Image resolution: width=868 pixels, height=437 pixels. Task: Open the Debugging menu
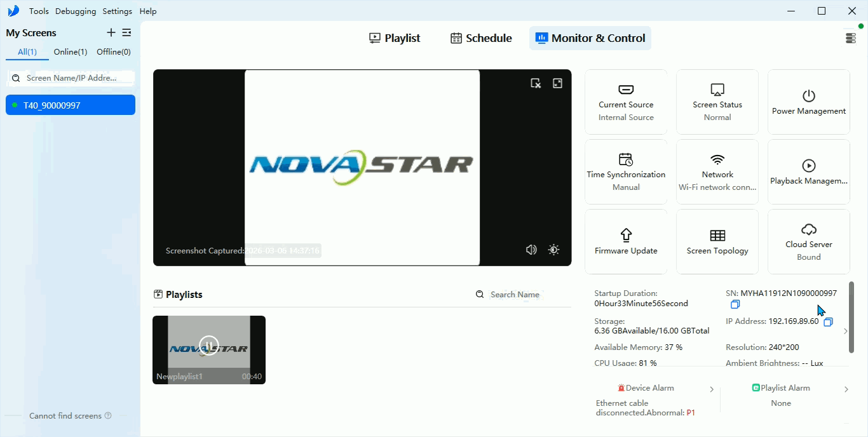pos(76,11)
